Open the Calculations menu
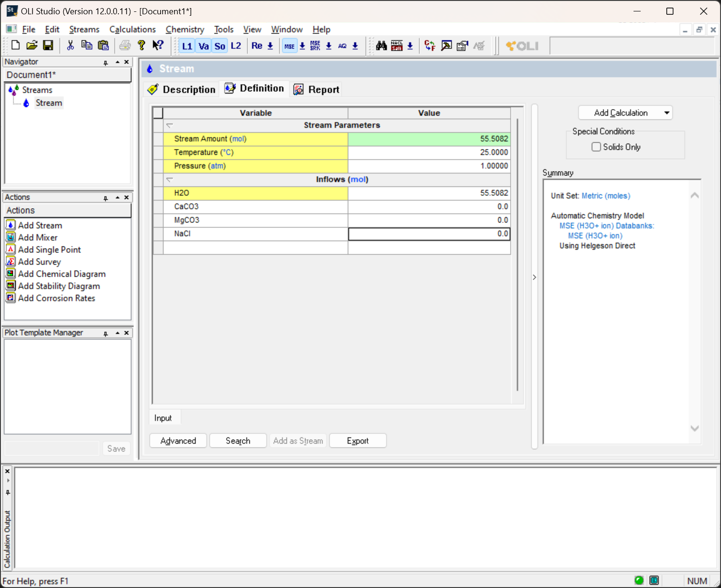Screen dimensions: 721x588 (133, 29)
